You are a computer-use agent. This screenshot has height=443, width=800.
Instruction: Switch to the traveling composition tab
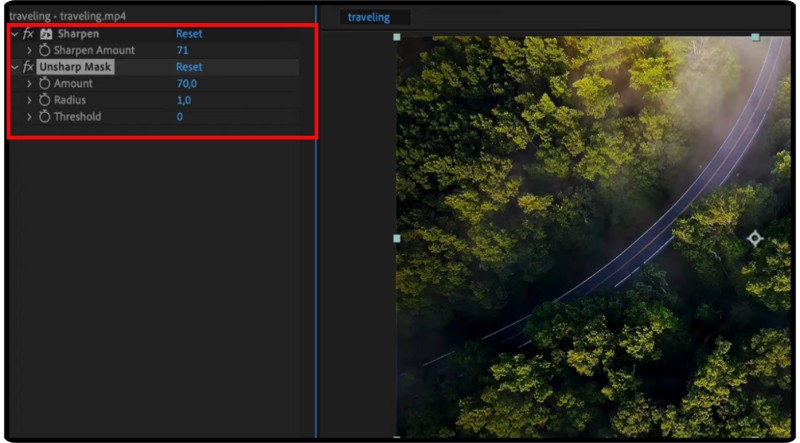click(x=369, y=17)
